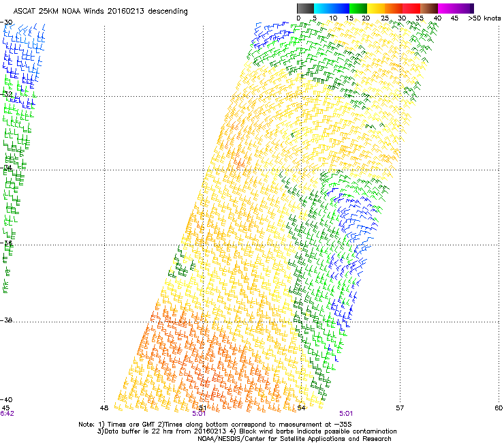Select the yellow 20-25 knots legend swatch
504x443 pixels.
tap(376, 8)
